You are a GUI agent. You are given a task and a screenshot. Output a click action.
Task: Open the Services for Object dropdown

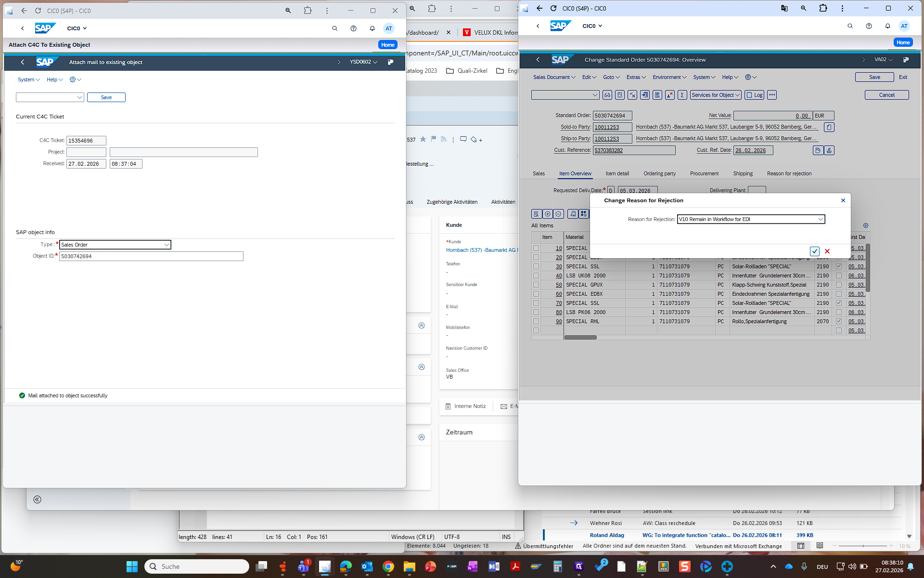tap(715, 95)
